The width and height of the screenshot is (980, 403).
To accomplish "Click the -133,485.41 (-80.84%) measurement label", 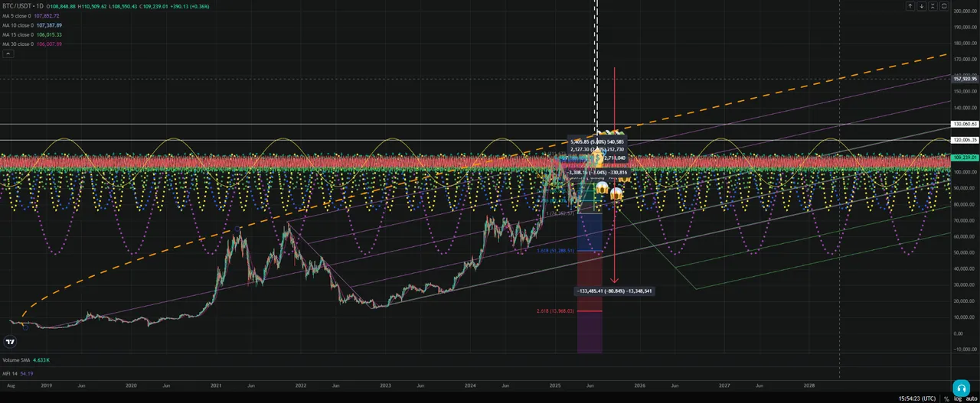I will pos(614,291).
